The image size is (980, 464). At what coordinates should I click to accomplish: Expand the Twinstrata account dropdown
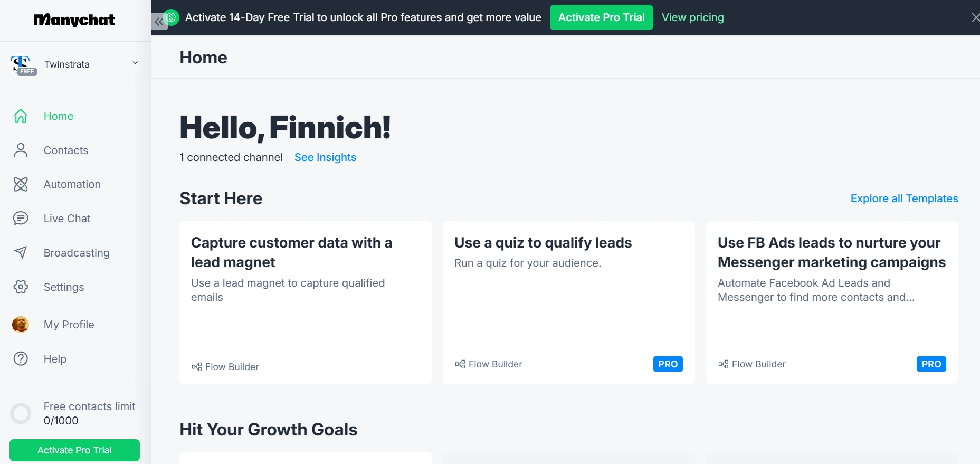135,63
